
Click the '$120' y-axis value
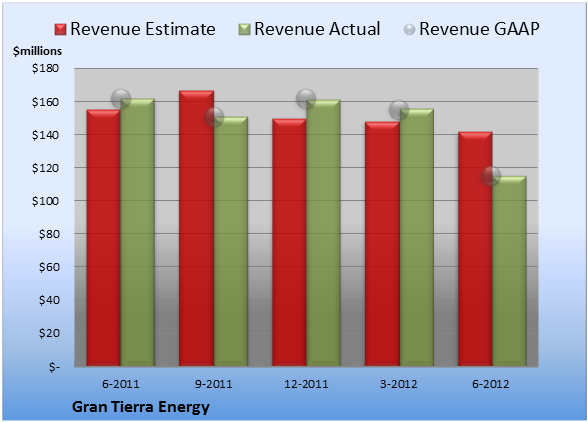coord(45,168)
